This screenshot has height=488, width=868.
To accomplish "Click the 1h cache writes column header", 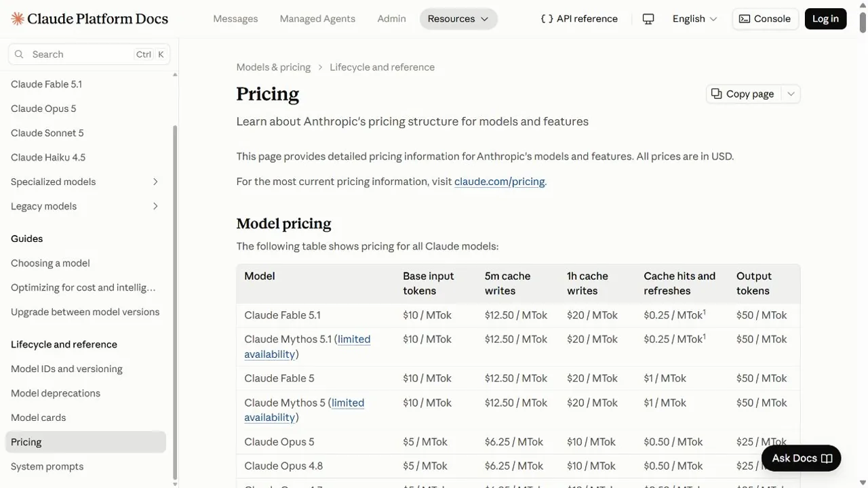I will (587, 283).
